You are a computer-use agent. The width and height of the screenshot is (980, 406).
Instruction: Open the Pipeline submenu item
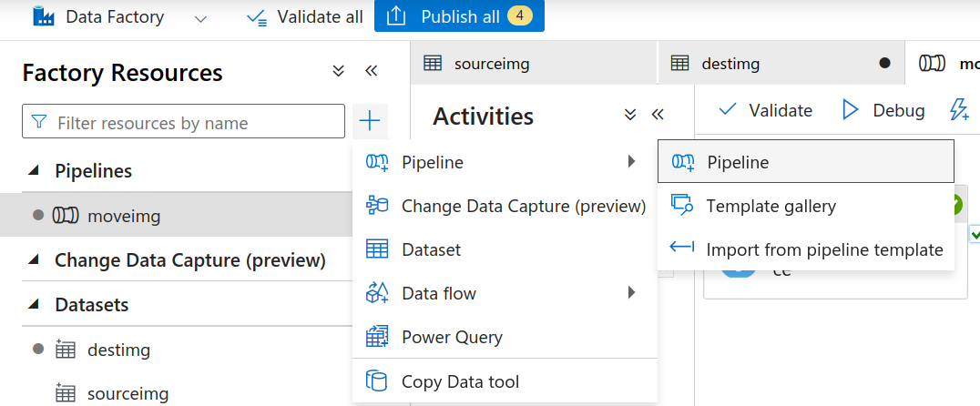[x=505, y=162]
